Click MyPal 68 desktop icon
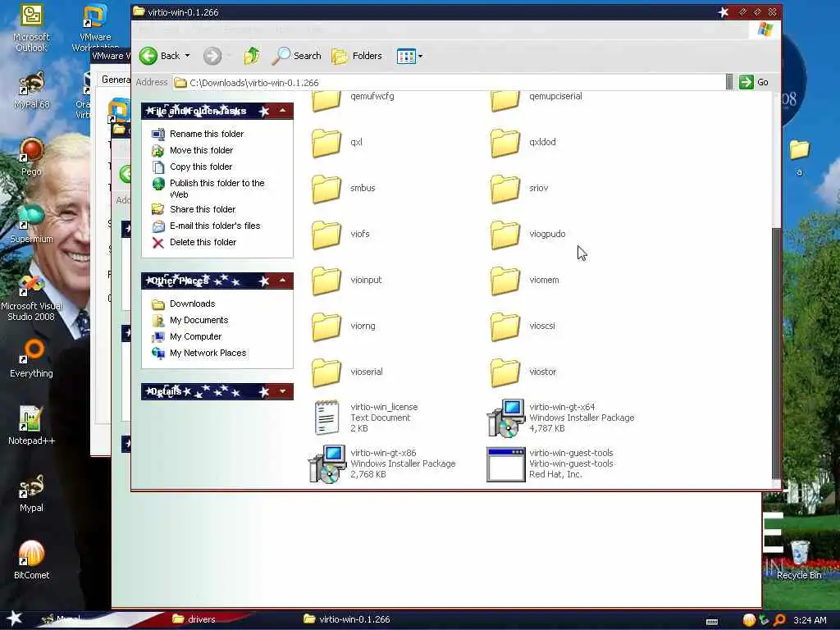840x630 pixels. tap(31, 90)
